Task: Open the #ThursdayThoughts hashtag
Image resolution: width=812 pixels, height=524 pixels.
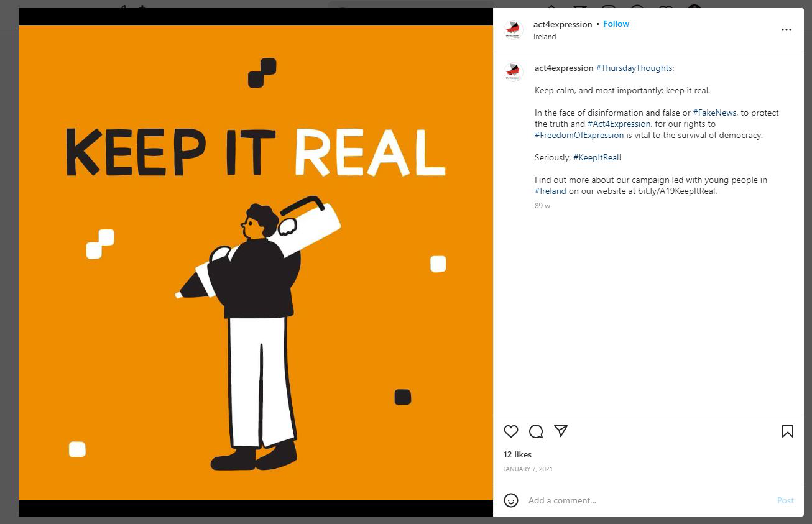Action: pos(634,68)
